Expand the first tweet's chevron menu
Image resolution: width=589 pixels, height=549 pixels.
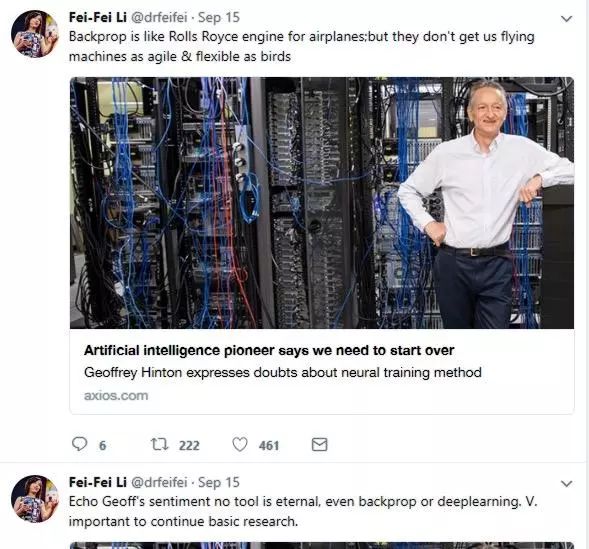(566, 18)
